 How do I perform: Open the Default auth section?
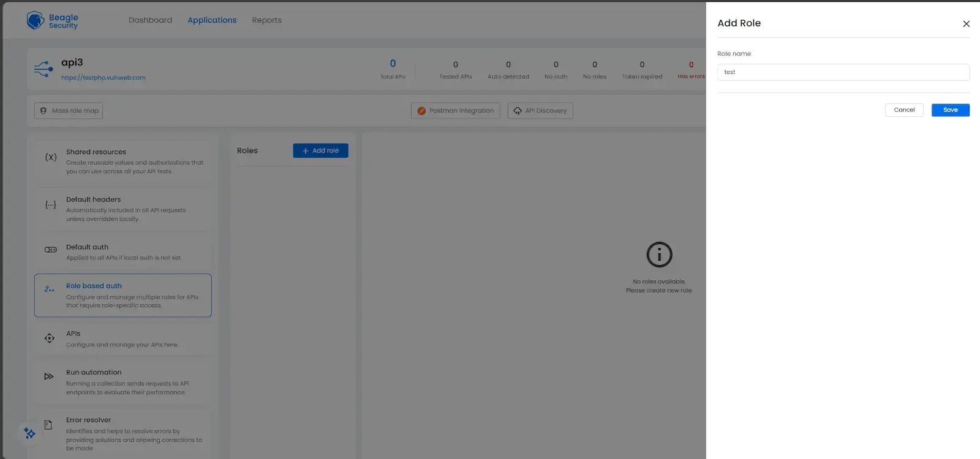click(123, 252)
